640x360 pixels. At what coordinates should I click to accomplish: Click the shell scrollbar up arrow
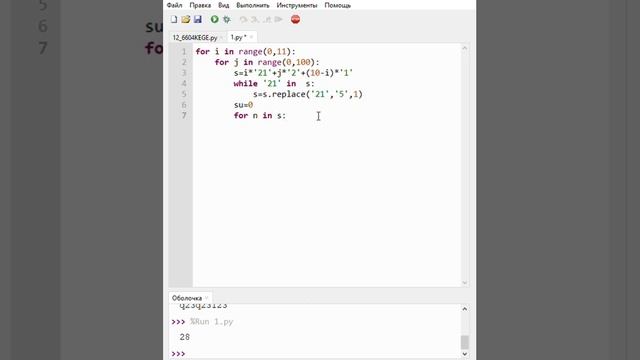(464, 309)
